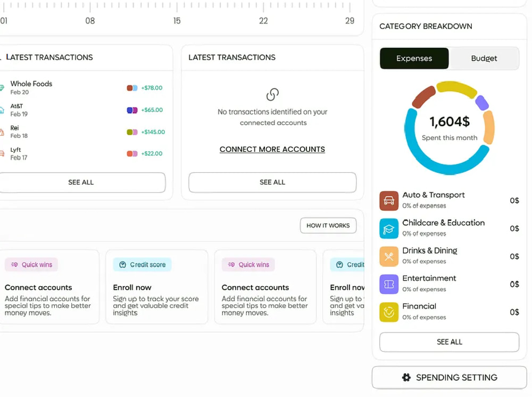Click the account color tag beside Lyft

pyautogui.click(x=132, y=154)
